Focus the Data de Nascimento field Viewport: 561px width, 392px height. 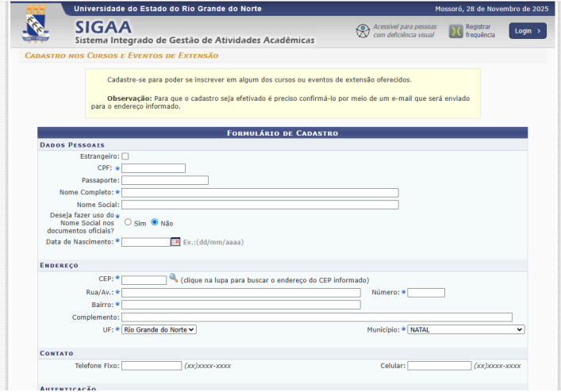[146, 242]
